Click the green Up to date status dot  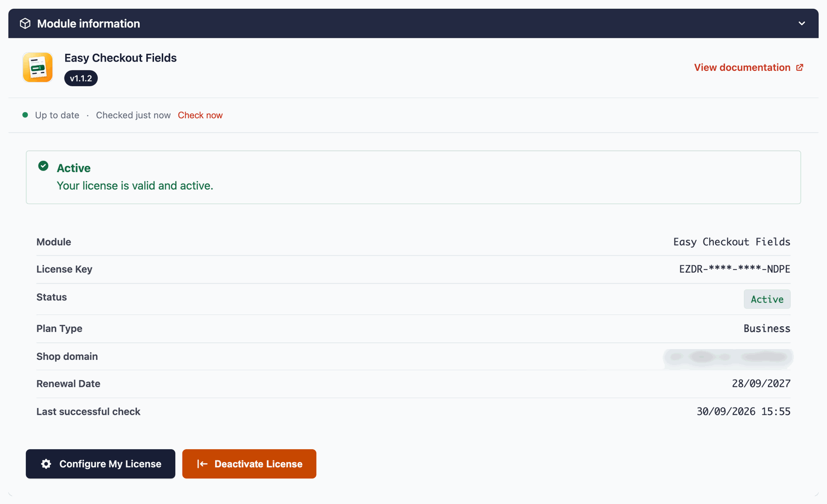[25, 115]
